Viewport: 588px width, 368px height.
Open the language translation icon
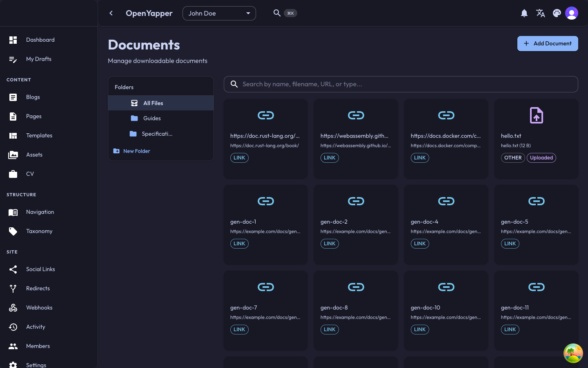click(541, 13)
